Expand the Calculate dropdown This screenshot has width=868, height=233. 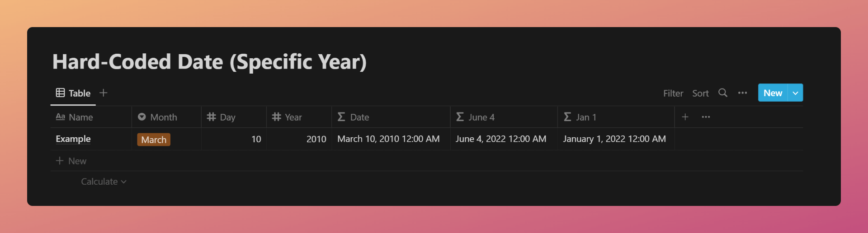[104, 182]
